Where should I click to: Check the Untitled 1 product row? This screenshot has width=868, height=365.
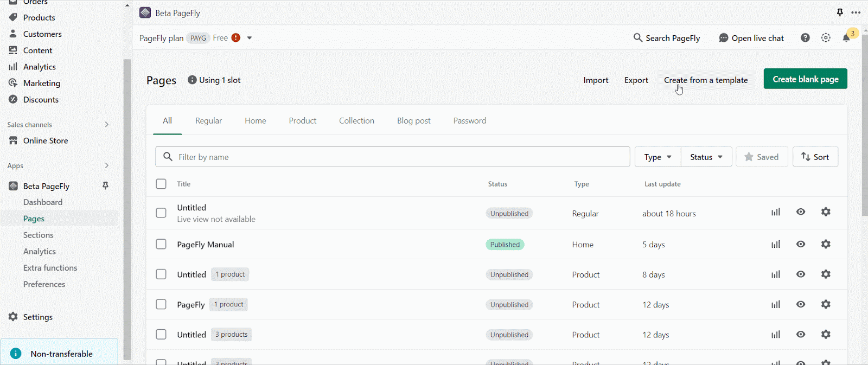point(161,274)
